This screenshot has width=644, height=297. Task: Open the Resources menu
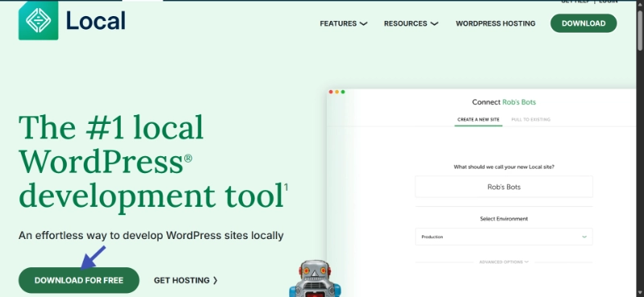pyautogui.click(x=411, y=23)
